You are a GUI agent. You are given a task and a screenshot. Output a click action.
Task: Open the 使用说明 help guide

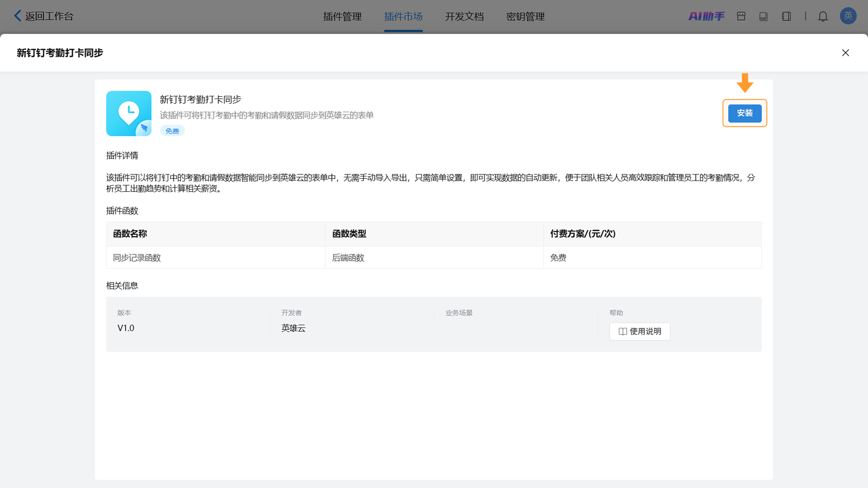pyautogui.click(x=639, y=331)
